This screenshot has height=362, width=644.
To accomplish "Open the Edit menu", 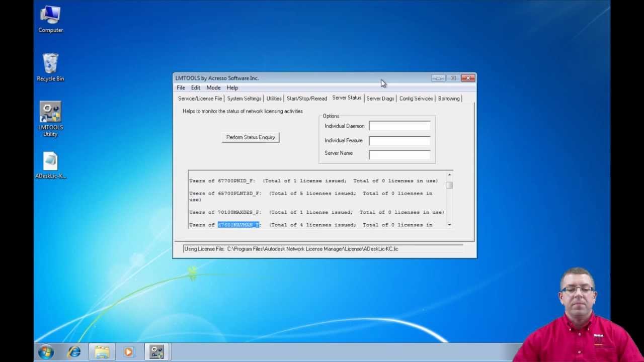I will pos(196,87).
